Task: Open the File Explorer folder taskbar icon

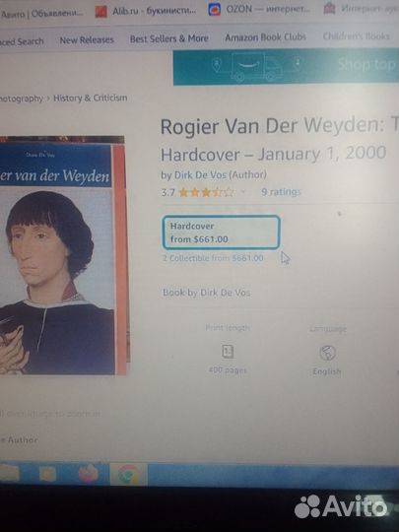Action: [x=10, y=472]
